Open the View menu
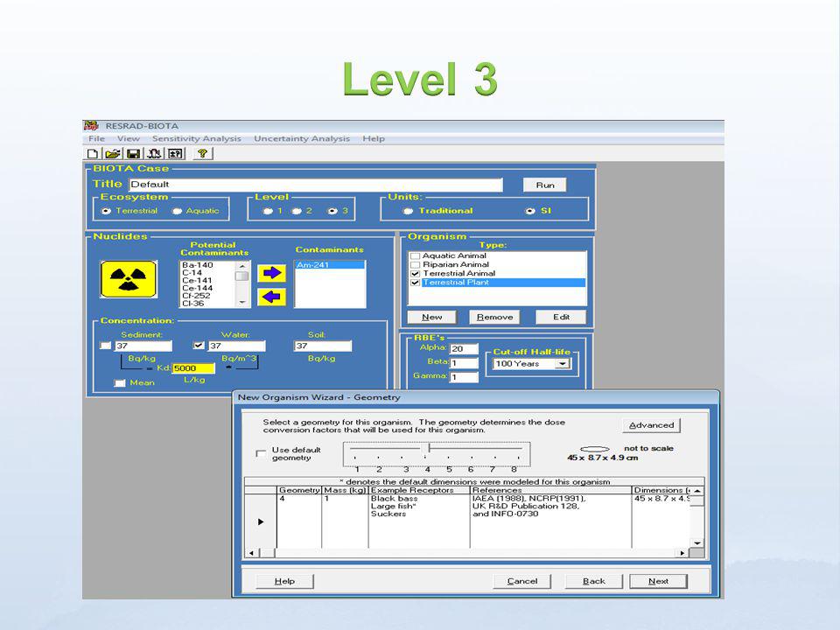 pos(128,139)
